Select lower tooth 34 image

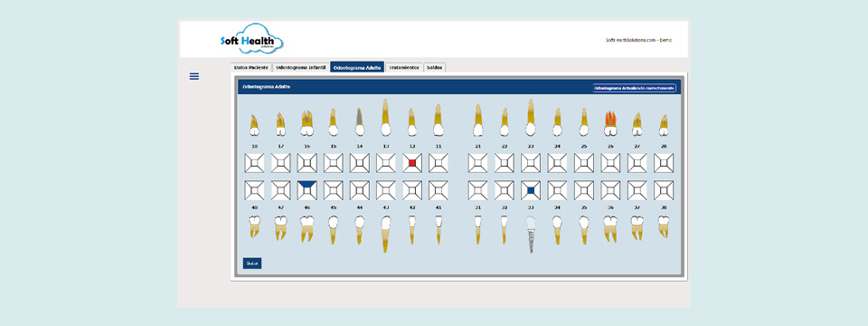point(557,229)
